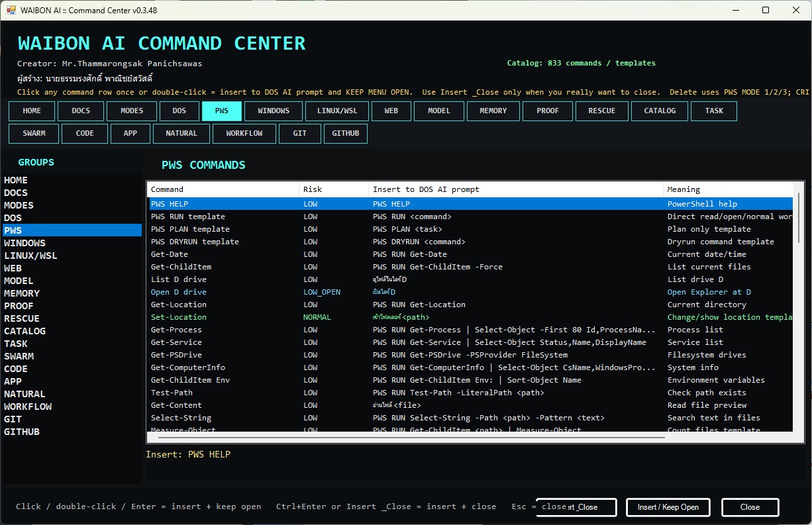
Task: Open the RESCUE tab
Action: coord(602,111)
